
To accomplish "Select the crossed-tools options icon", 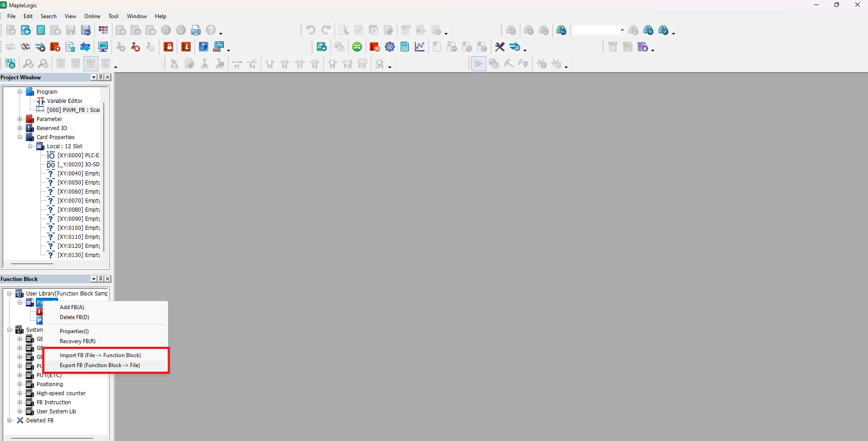I will 500,47.
